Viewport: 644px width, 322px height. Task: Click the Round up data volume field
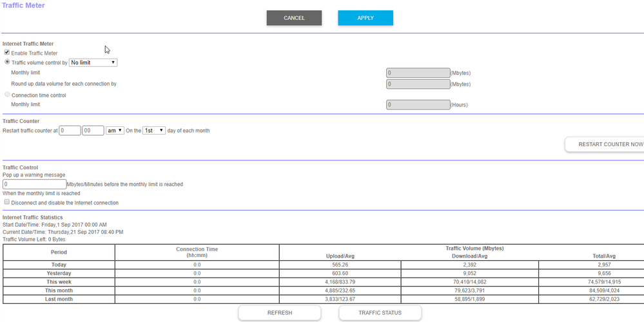click(417, 84)
